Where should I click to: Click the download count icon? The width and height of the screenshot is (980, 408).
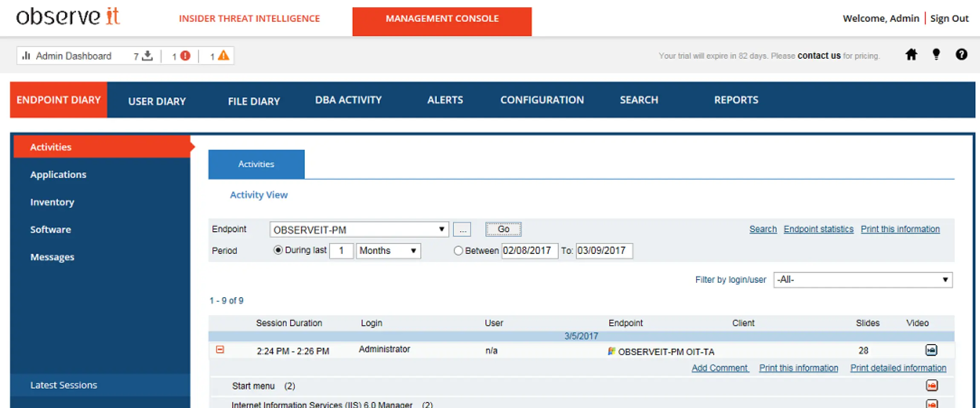point(147,56)
